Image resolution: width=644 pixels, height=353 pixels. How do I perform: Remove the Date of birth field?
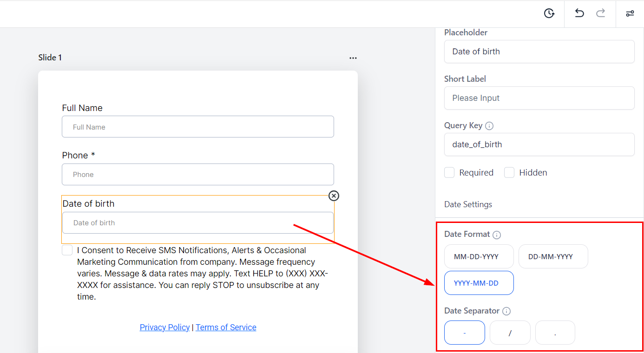coord(334,196)
